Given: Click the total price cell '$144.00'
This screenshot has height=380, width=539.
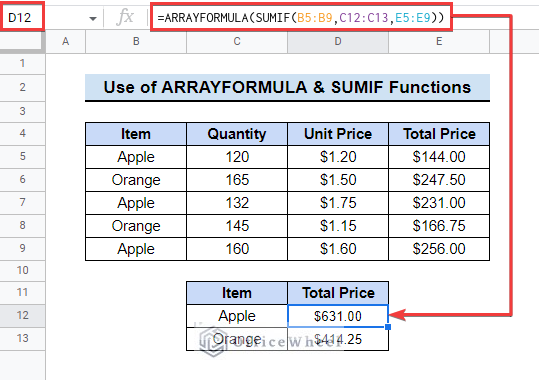Looking at the screenshot, I should (x=439, y=157).
